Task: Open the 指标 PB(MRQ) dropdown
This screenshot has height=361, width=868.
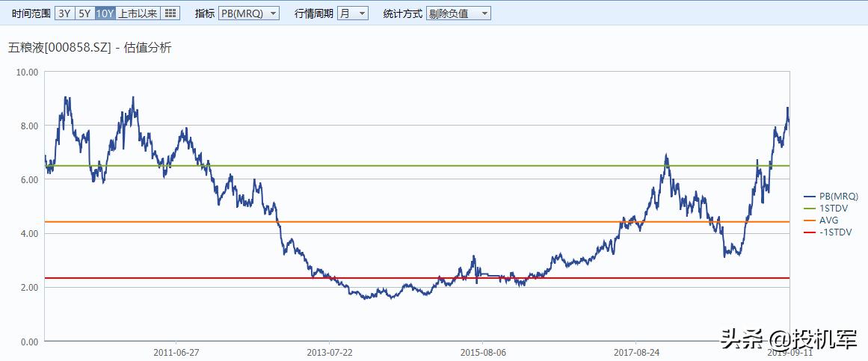Action: (248, 14)
